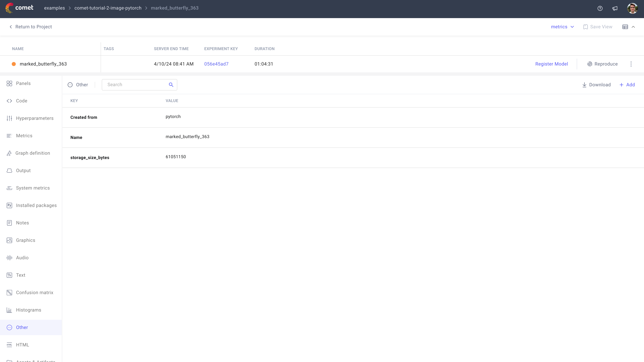Select the Code section icon
The height and width of the screenshot is (362, 644).
point(9,101)
